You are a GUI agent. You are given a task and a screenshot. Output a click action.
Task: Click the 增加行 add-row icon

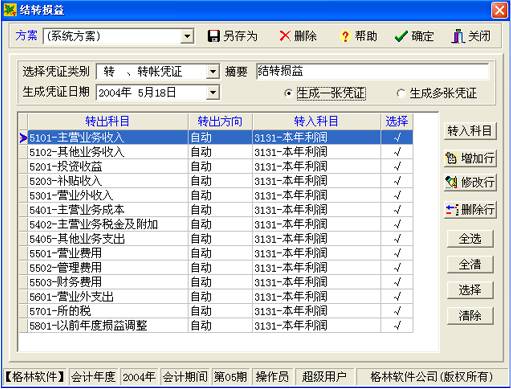pos(451,158)
